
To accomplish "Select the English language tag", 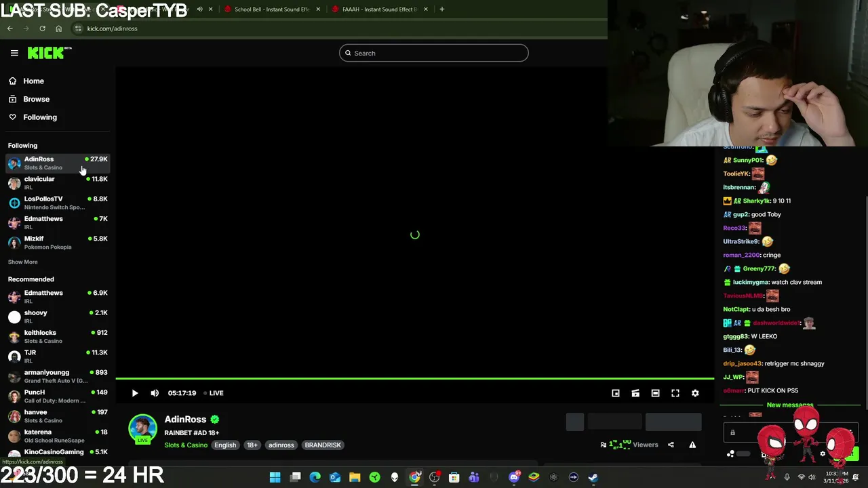I will (x=225, y=445).
